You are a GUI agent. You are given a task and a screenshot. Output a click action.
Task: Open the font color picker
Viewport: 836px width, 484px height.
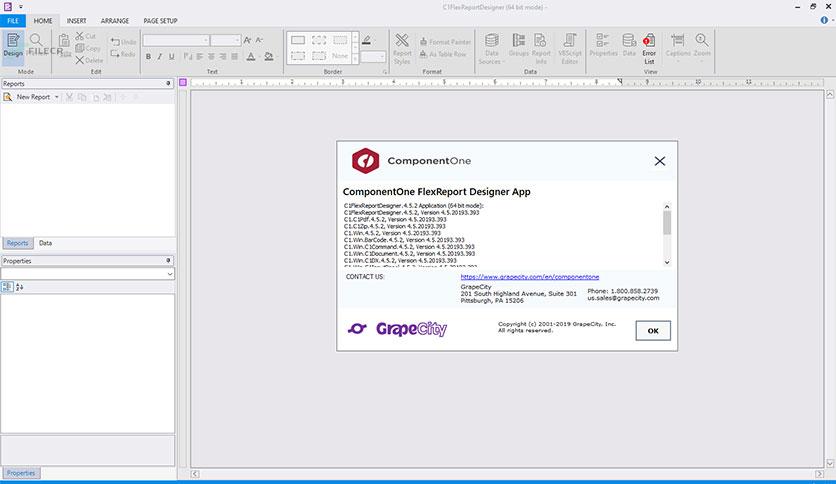[x=251, y=57]
